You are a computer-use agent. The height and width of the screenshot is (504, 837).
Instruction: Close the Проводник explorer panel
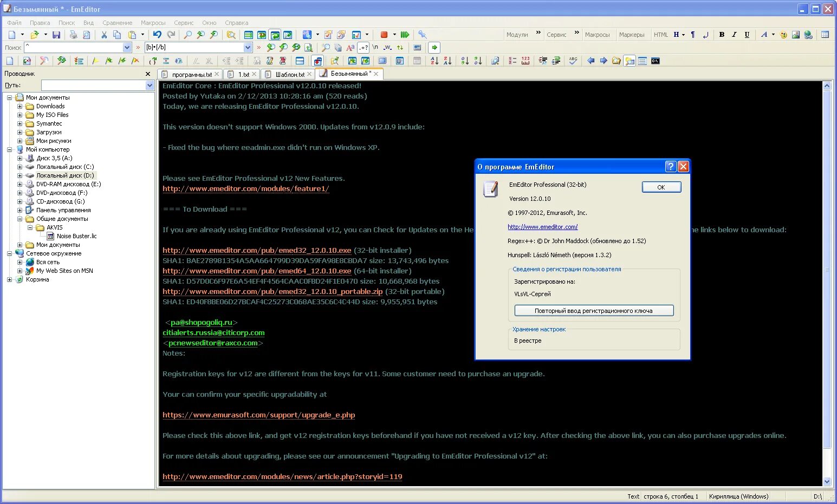click(x=148, y=74)
